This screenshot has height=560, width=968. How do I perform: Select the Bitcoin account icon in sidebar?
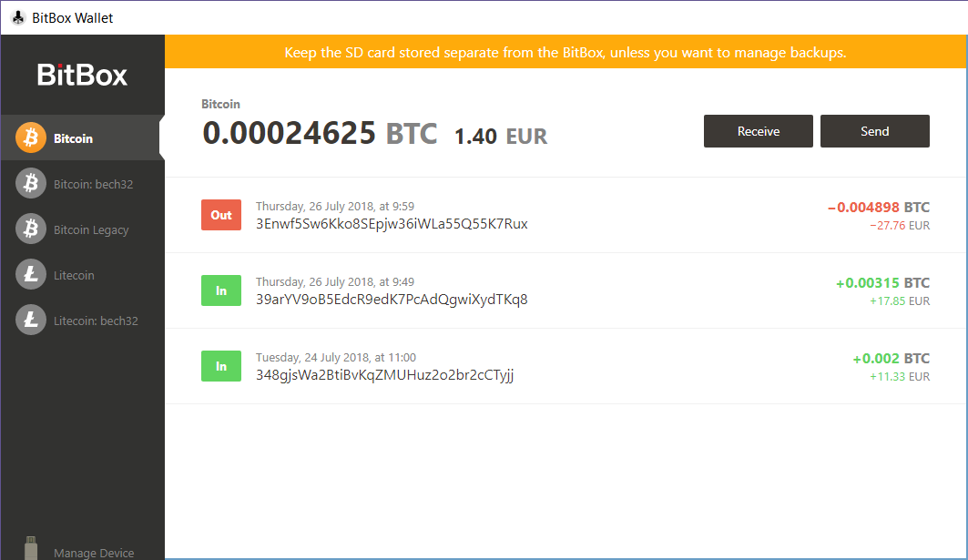click(30, 137)
